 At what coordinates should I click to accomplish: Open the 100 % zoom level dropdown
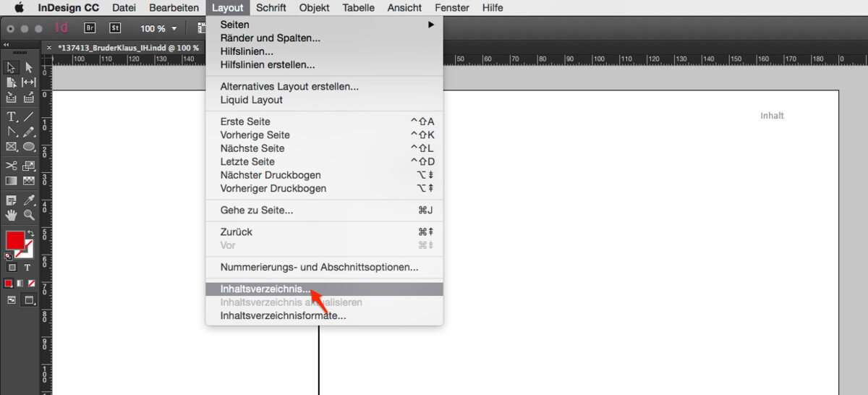pos(174,29)
